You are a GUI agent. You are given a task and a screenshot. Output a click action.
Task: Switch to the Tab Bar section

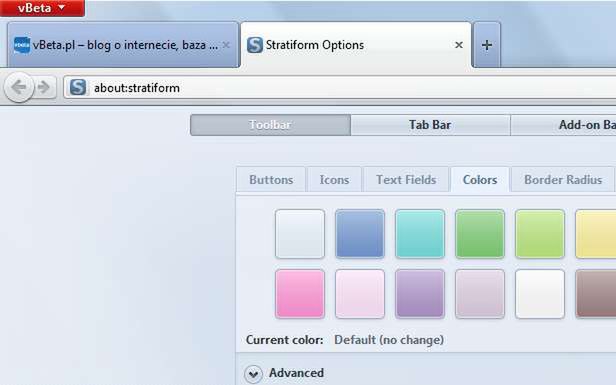(430, 125)
